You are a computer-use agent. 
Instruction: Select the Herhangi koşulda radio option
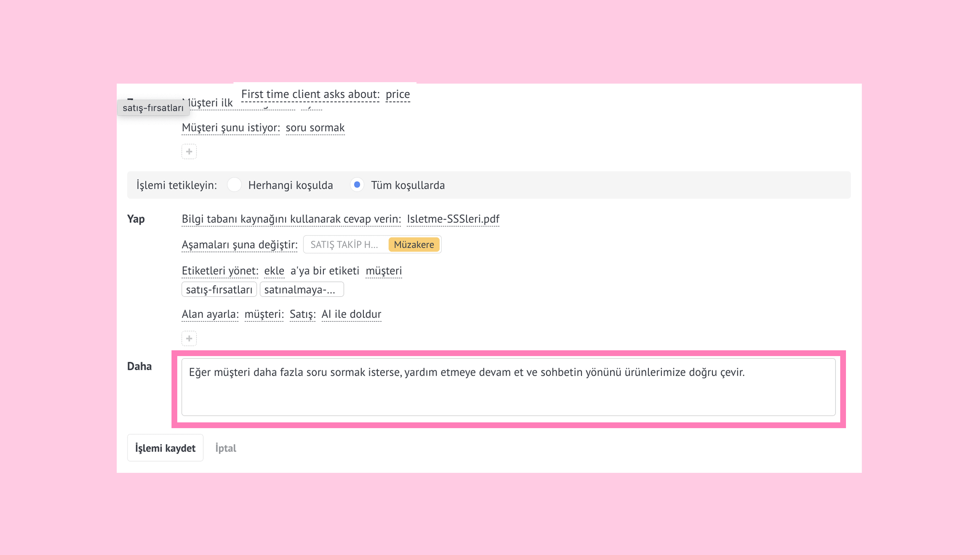tap(234, 185)
